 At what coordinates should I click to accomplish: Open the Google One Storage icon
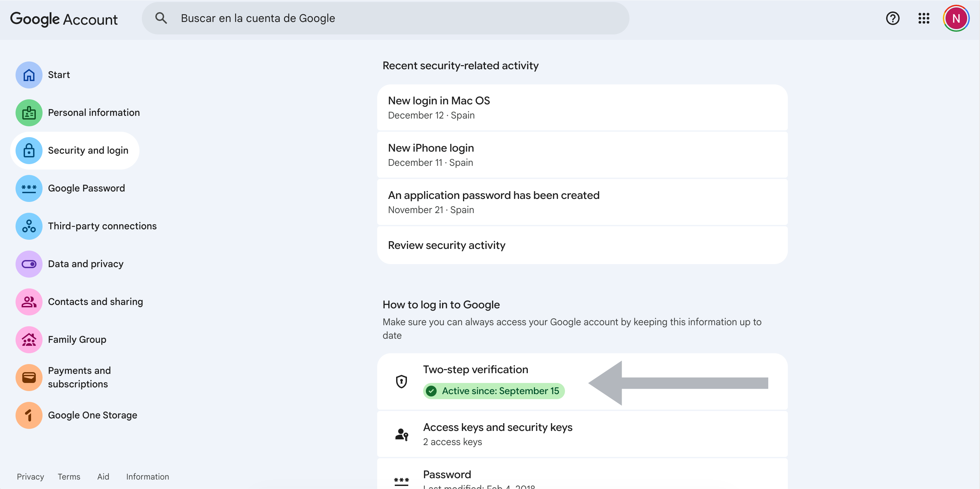(x=29, y=415)
